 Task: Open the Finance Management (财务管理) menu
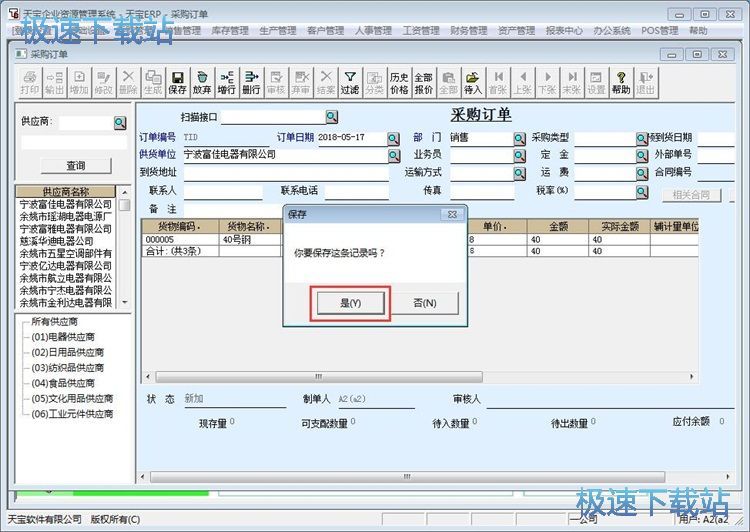(468, 31)
